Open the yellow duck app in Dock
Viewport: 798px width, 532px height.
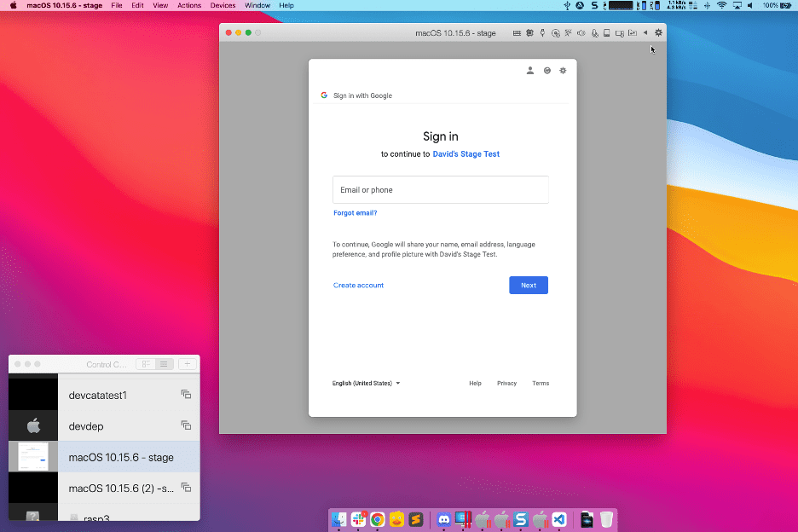click(396, 519)
